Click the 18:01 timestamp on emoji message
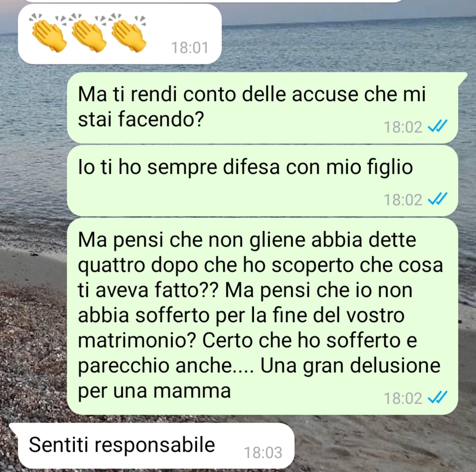Image resolution: width=476 pixels, height=472 pixels. (190, 48)
